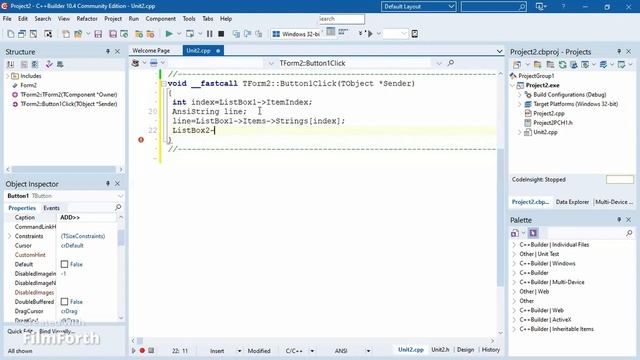This screenshot has height=360, width=640.
Task: Click the green Run button in the toolbar
Action: 169,34
